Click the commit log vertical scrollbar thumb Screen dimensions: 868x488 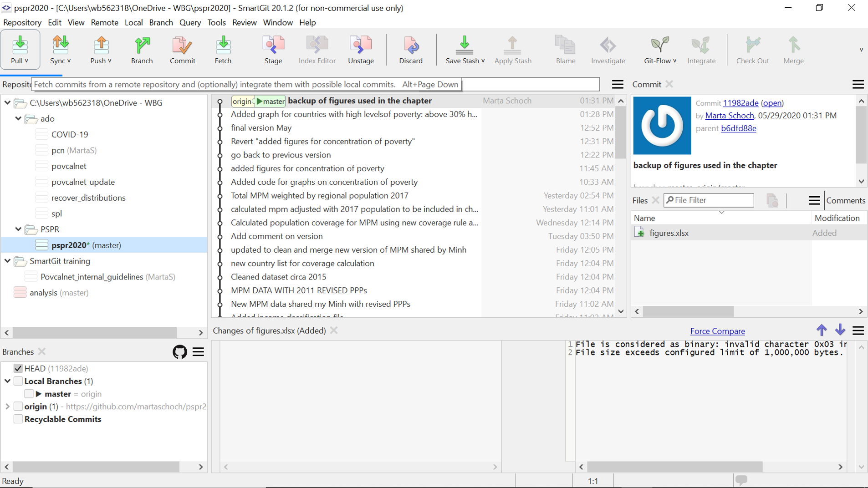click(x=621, y=132)
